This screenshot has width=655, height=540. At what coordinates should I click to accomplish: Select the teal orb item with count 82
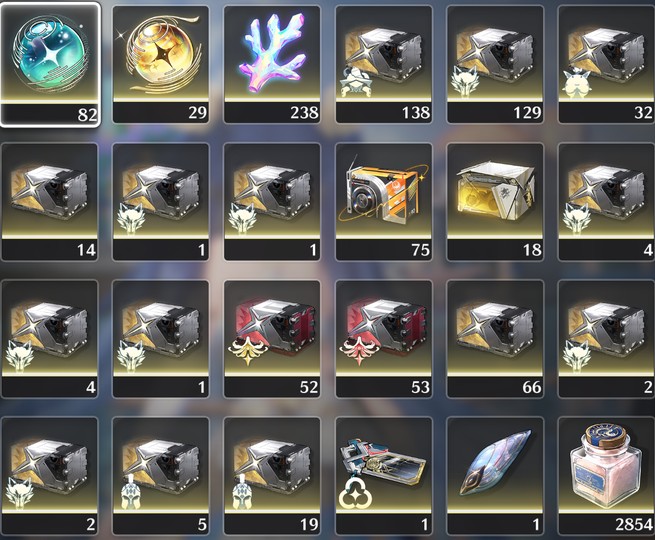pos(50,64)
